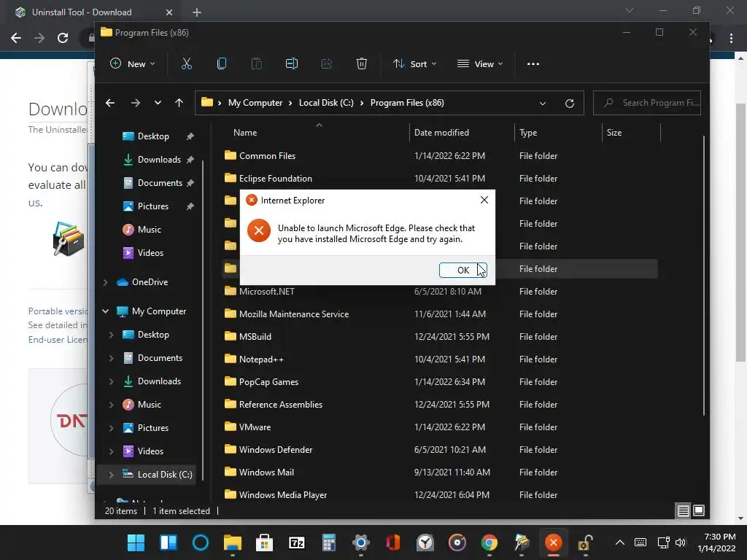Close the Internet Explorer error dialog
Screen dimensions: 747x560
[484, 200]
